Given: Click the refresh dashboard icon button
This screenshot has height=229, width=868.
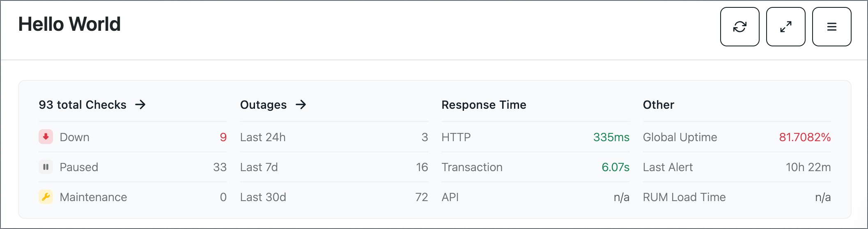Looking at the screenshot, I should click(x=739, y=27).
